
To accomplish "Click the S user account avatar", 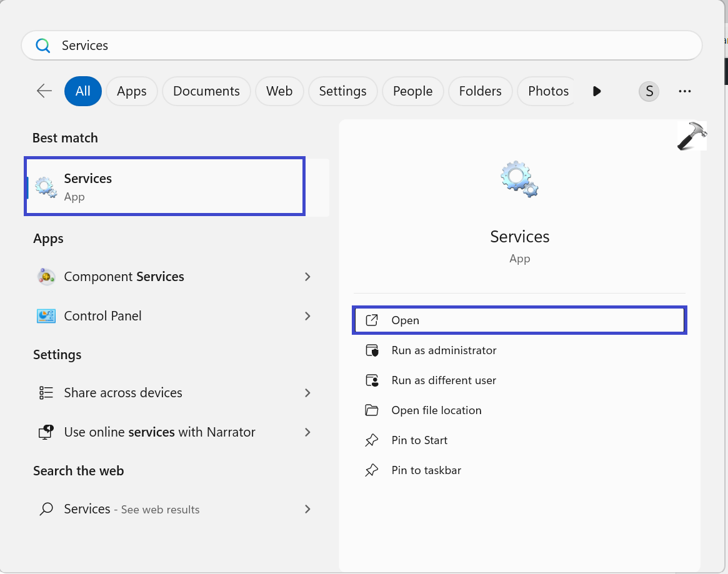I will click(649, 92).
